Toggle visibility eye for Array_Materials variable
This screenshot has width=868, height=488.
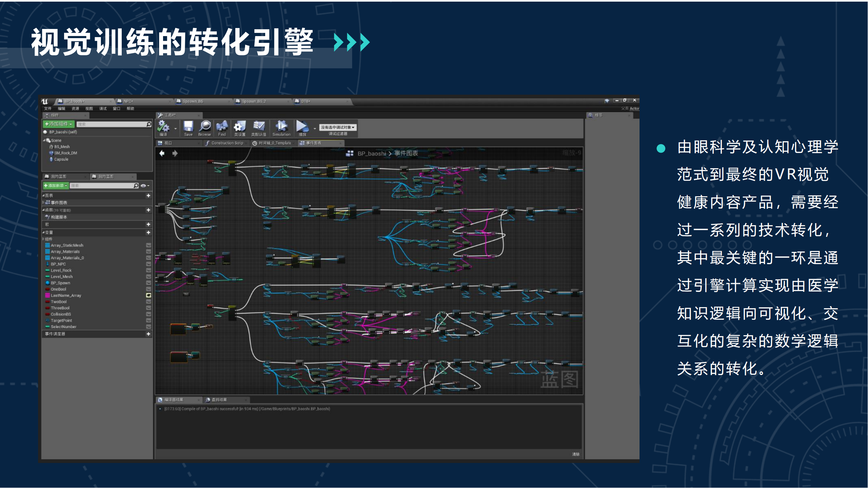[x=149, y=251]
